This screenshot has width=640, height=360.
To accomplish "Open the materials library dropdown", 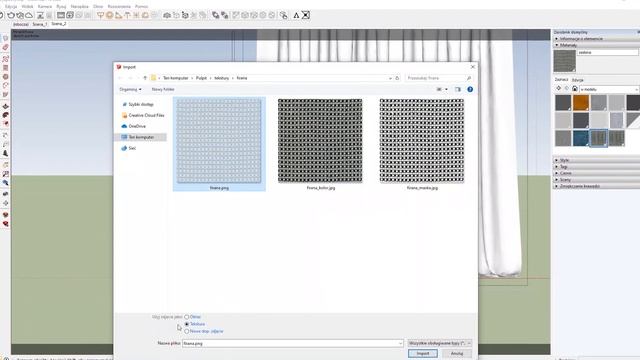I will tap(609, 89).
